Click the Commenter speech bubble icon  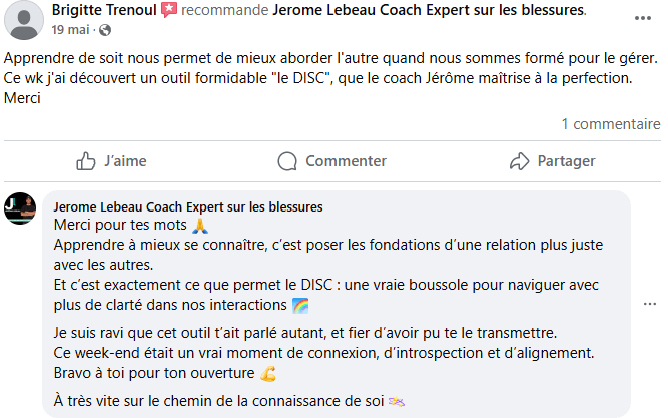point(287,161)
